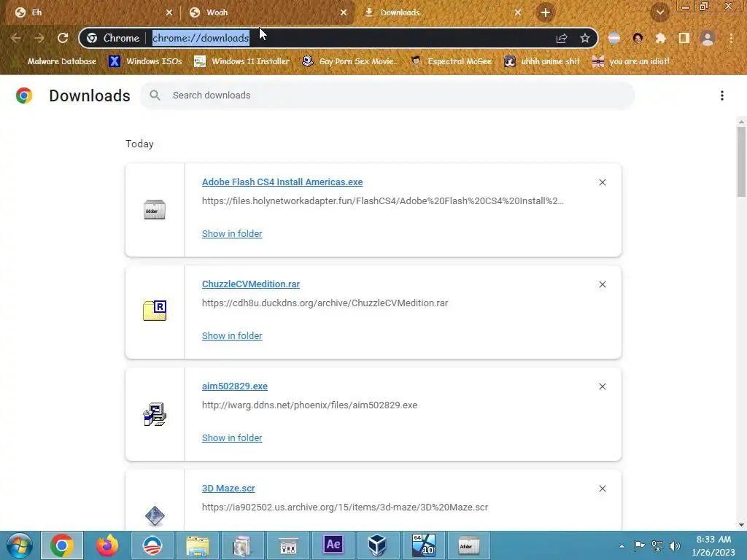Remove 3D Maze.scr from the list
The height and width of the screenshot is (560, 747).
pyautogui.click(x=602, y=489)
